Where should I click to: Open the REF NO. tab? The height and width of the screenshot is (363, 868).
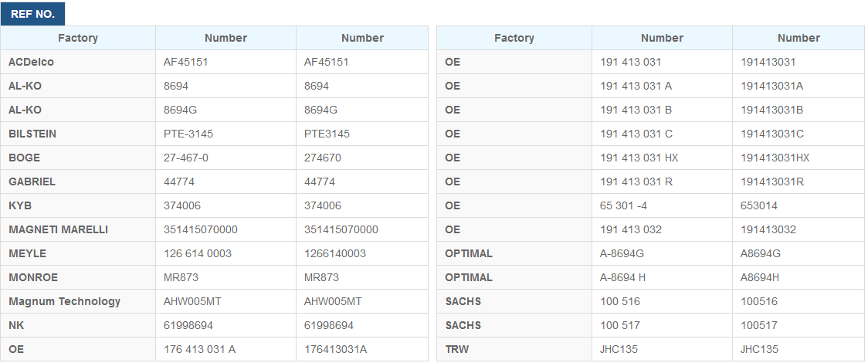(32, 14)
